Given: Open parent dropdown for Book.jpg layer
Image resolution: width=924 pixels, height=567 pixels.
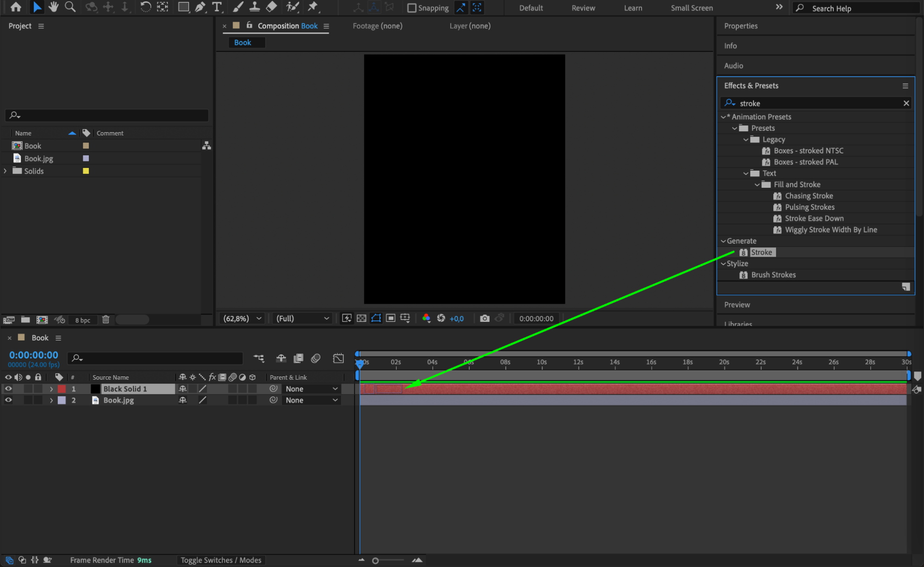Looking at the screenshot, I should [x=312, y=400].
